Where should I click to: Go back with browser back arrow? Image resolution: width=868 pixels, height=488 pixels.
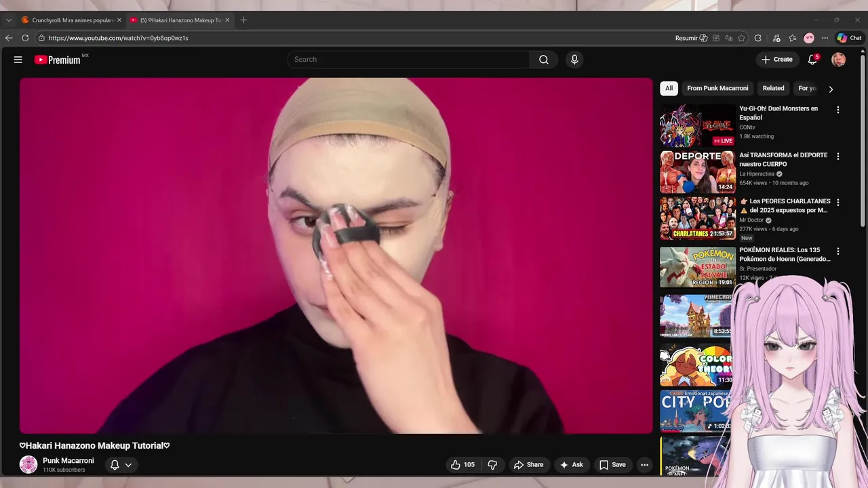[9, 38]
